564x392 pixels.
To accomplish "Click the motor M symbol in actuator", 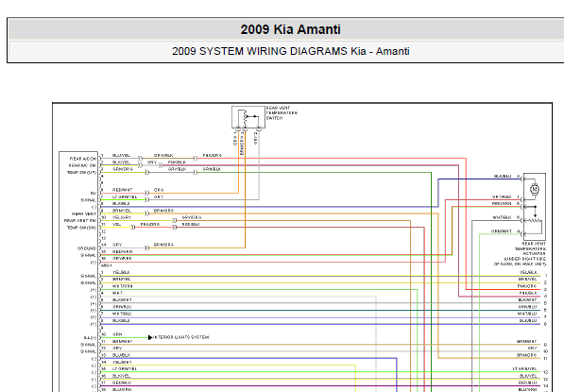I will [535, 189].
